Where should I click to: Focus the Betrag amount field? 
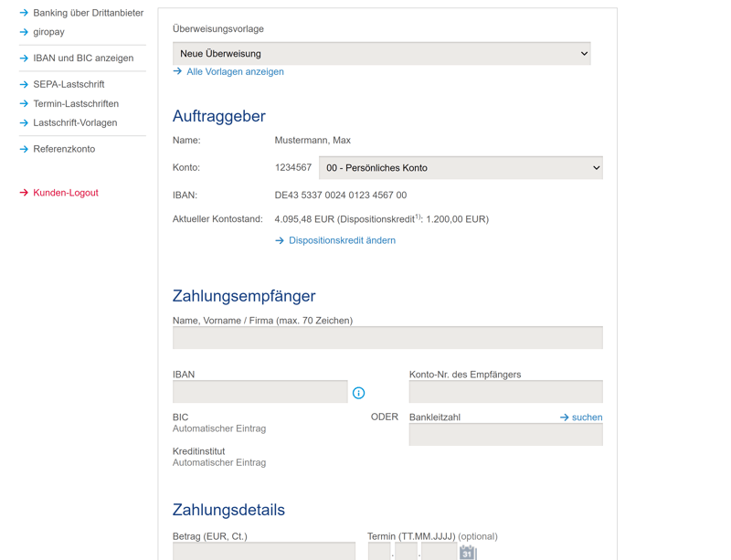(x=263, y=551)
